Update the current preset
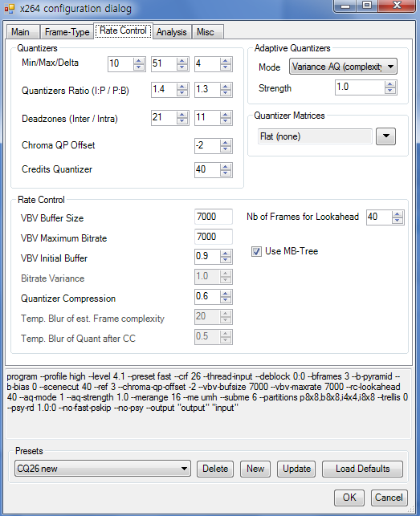 (296, 469)
